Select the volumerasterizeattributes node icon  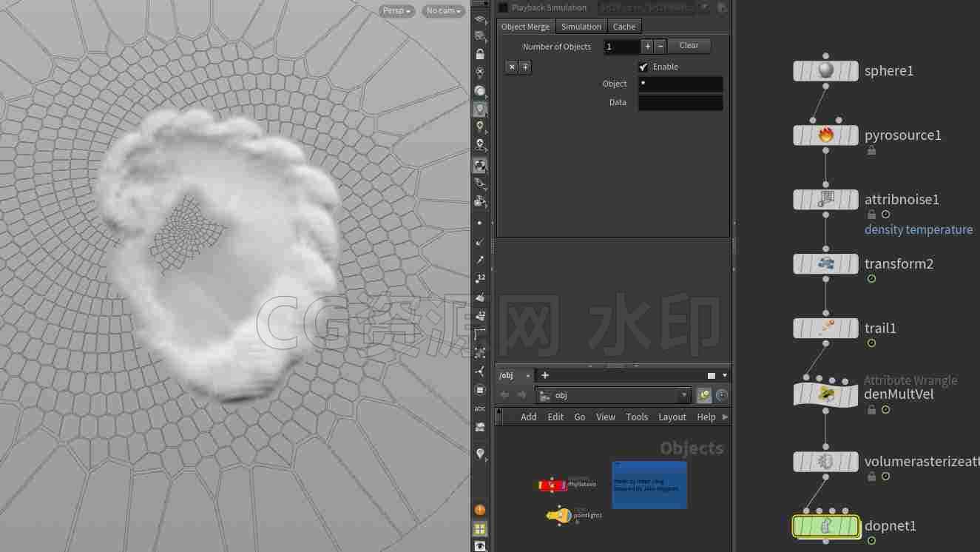(825, 462)
